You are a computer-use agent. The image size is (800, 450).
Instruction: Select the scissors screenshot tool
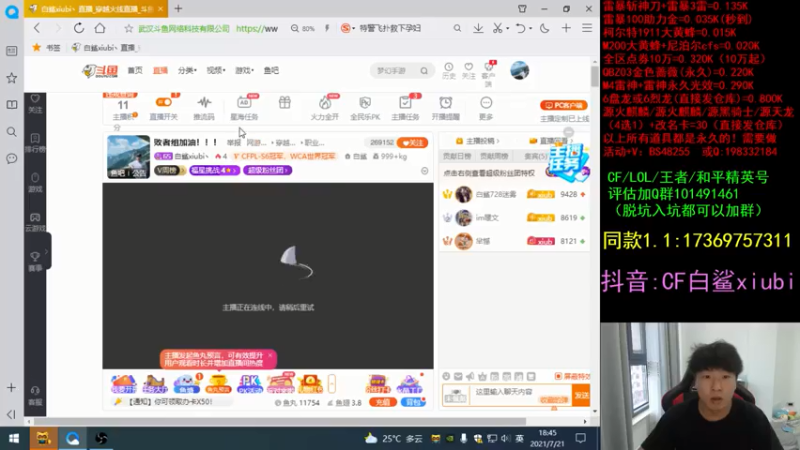(x=497, y=28)
